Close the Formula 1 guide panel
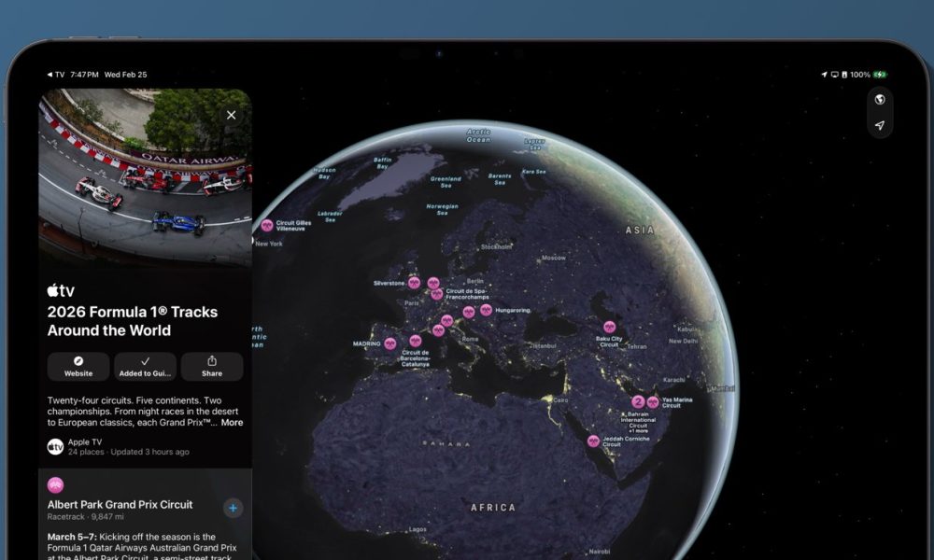The image size is (934, 560). 231,115
